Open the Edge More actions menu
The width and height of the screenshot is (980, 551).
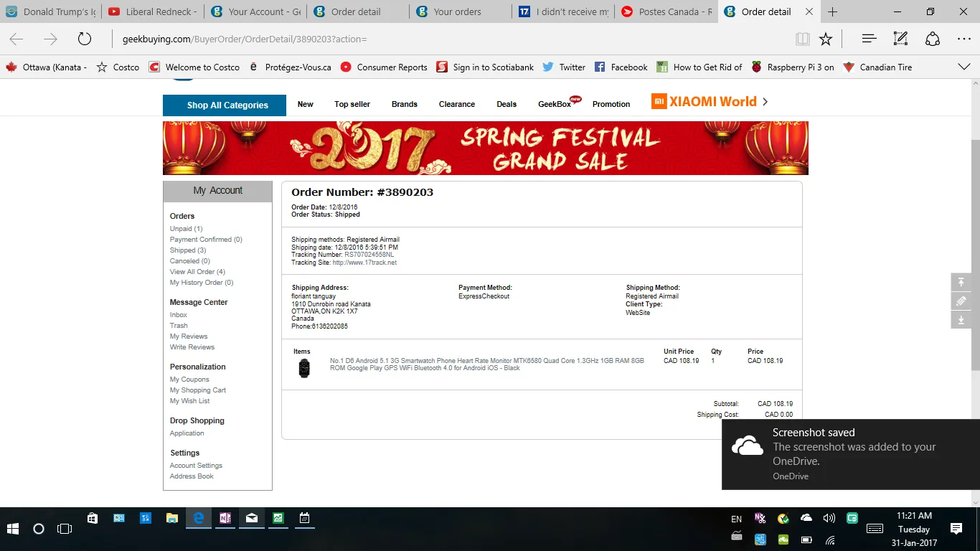point(964,39)
